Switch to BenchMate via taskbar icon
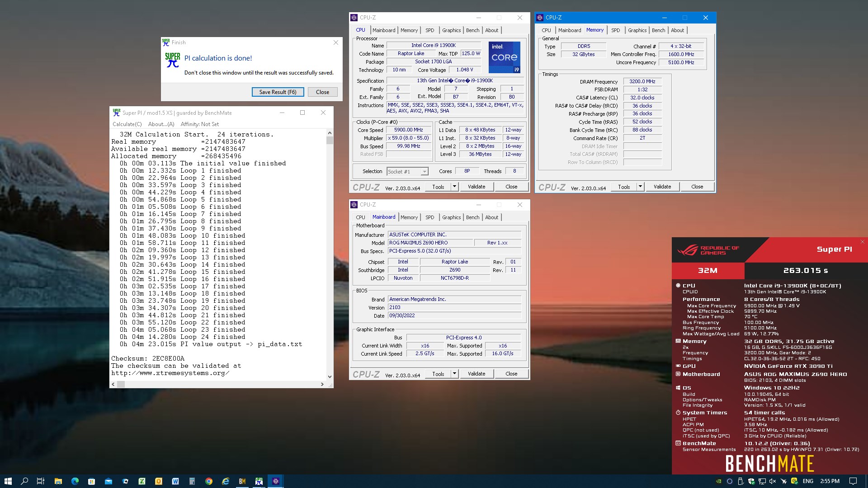The height and width of the screenshot is (488, 868). pyautogui.click(x=242, y=481)
